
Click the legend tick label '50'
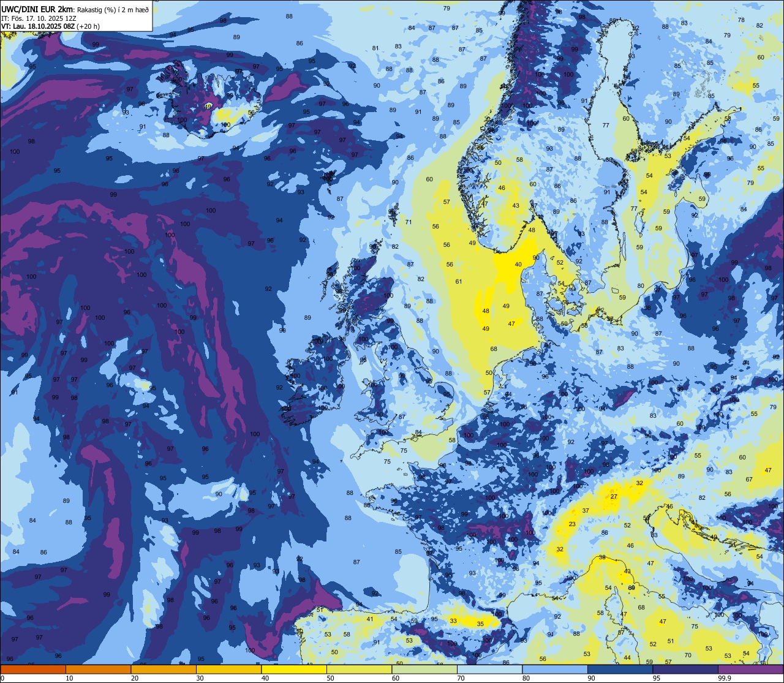click(x=330, y=678)
